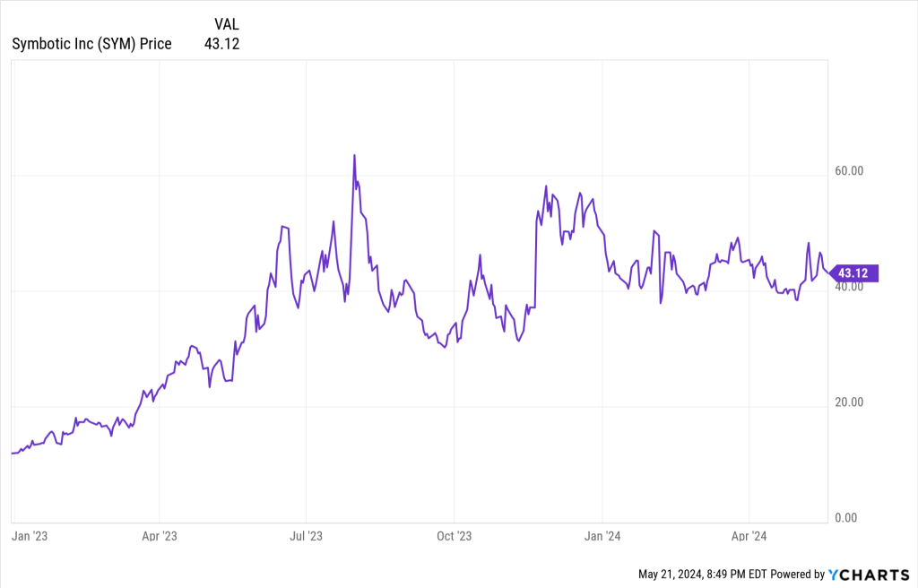
Task: Click the 60.00 y-axis label
Action: (x=848, y=170)
